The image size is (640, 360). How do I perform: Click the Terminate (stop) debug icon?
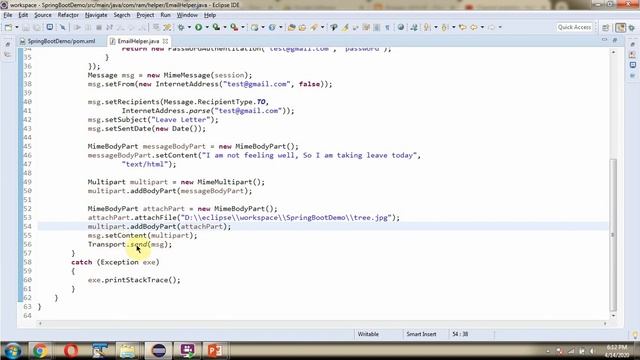[99, 27]
